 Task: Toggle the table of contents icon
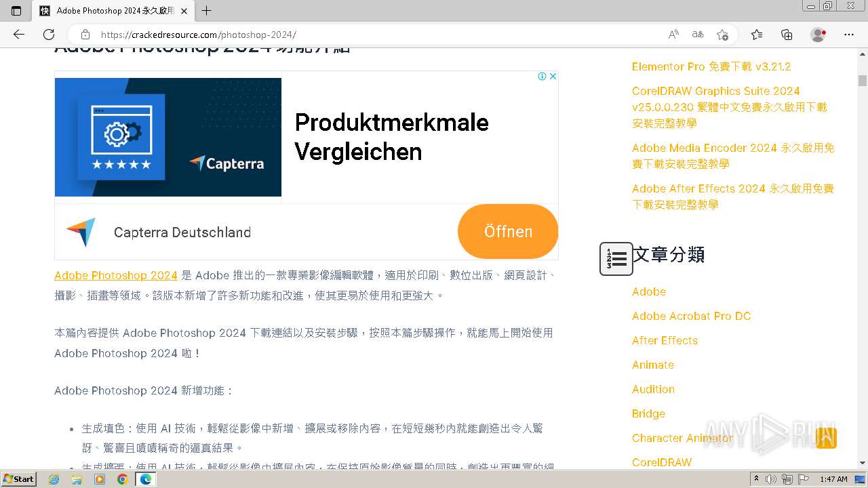(x=616, y=259)
